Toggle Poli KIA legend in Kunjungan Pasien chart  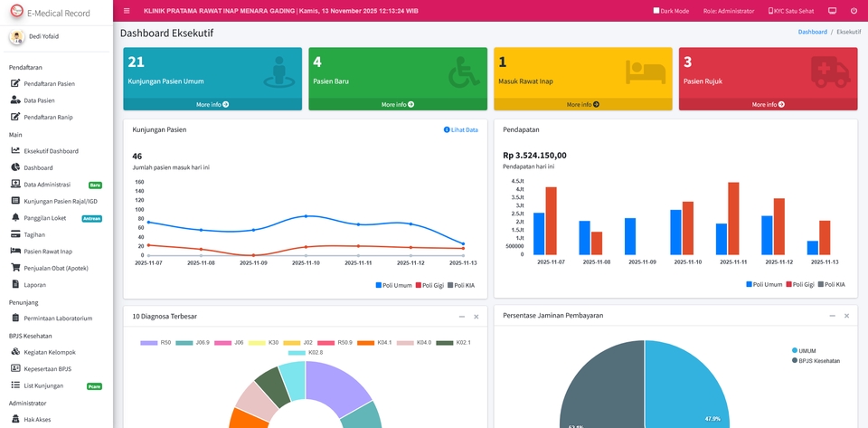460,285
